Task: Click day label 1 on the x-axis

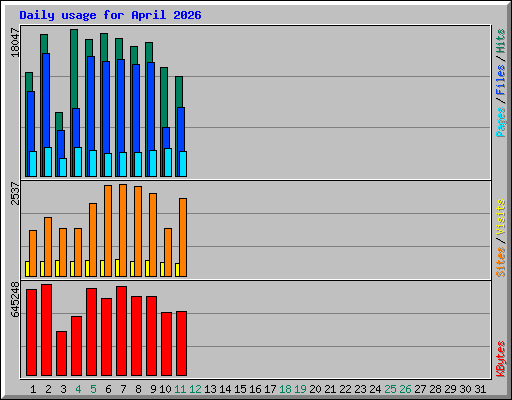Action: click(33, 389)
